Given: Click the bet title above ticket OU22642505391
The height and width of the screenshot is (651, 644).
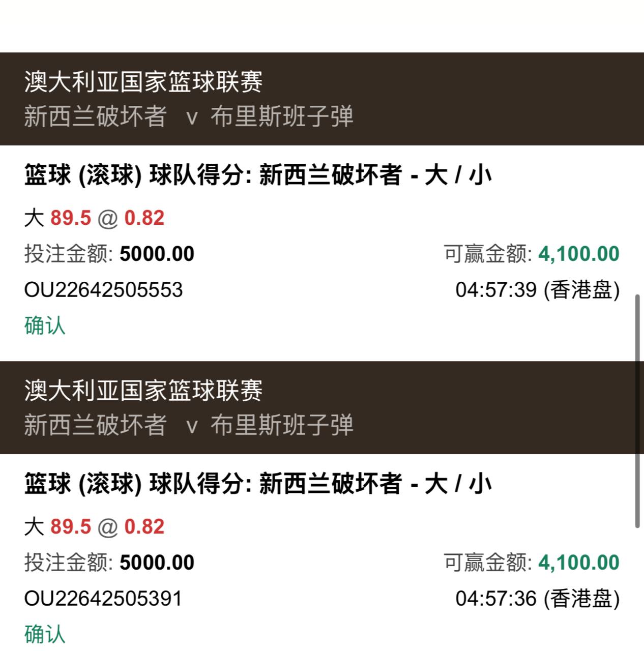Looking at the screenshot, I should point(257,484).
